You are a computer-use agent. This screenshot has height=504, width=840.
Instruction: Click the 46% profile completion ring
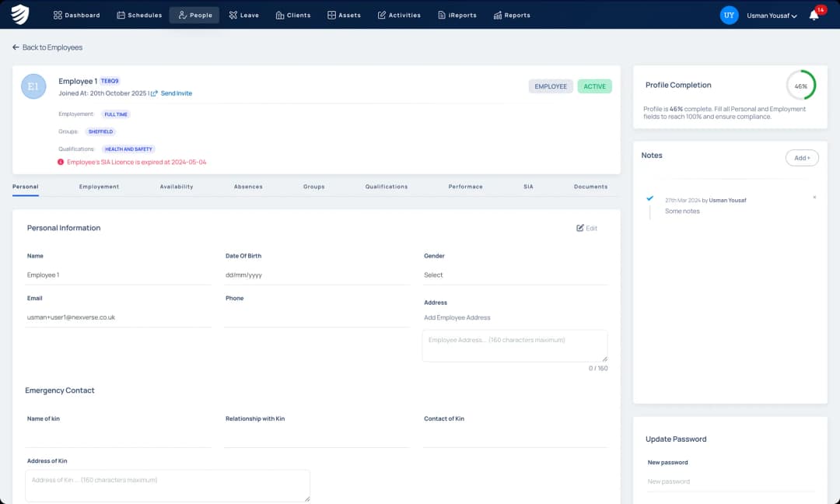coord(800,86)
